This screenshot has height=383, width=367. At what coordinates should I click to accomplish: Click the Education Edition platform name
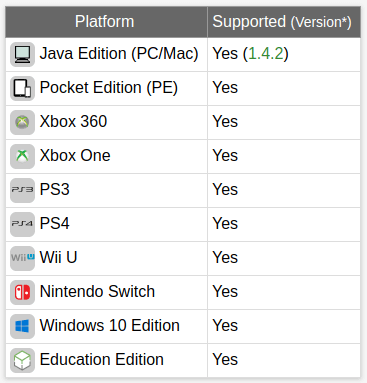[102, 359]
